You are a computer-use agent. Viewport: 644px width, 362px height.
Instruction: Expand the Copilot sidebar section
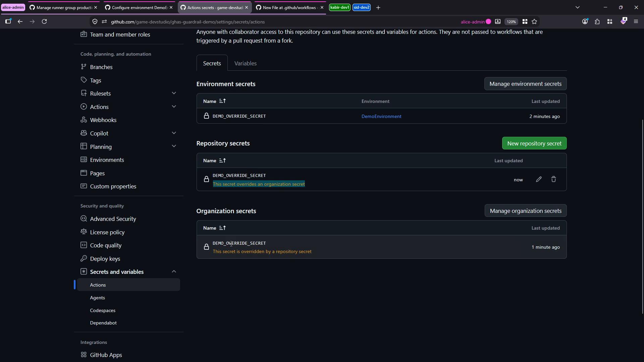[174, 133]
